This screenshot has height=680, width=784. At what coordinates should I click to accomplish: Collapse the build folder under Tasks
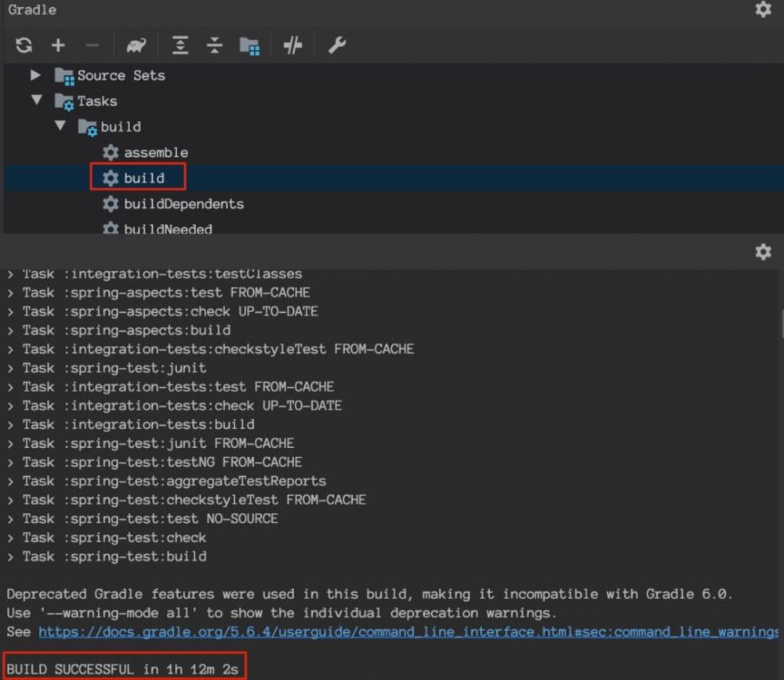click(x=60, y=126)
